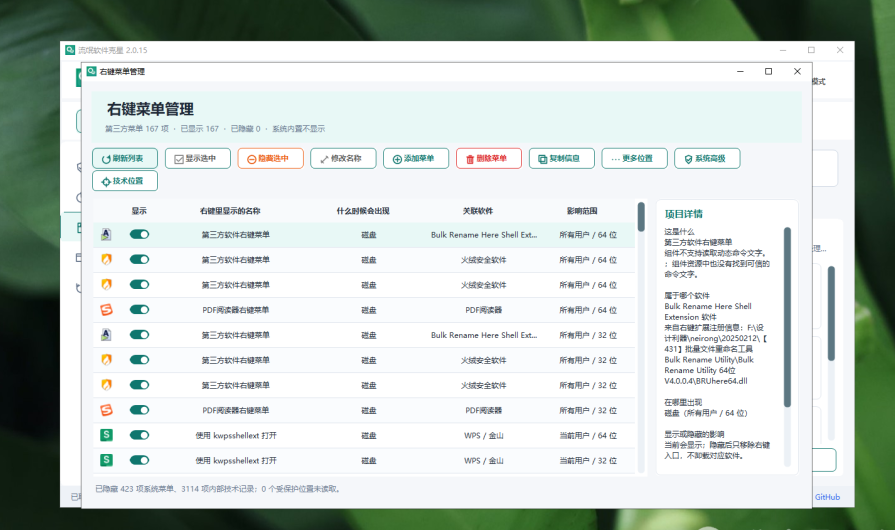Click the red 删除菜单 trash button
Image resolution: width=895 pixels, height=530 pixels.
coord(489,159)
